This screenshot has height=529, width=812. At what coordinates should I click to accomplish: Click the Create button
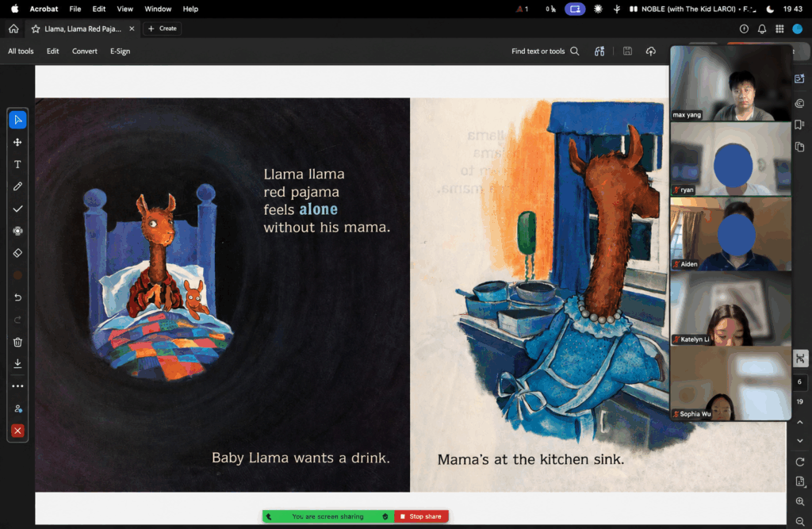click(x=163, y=29)
